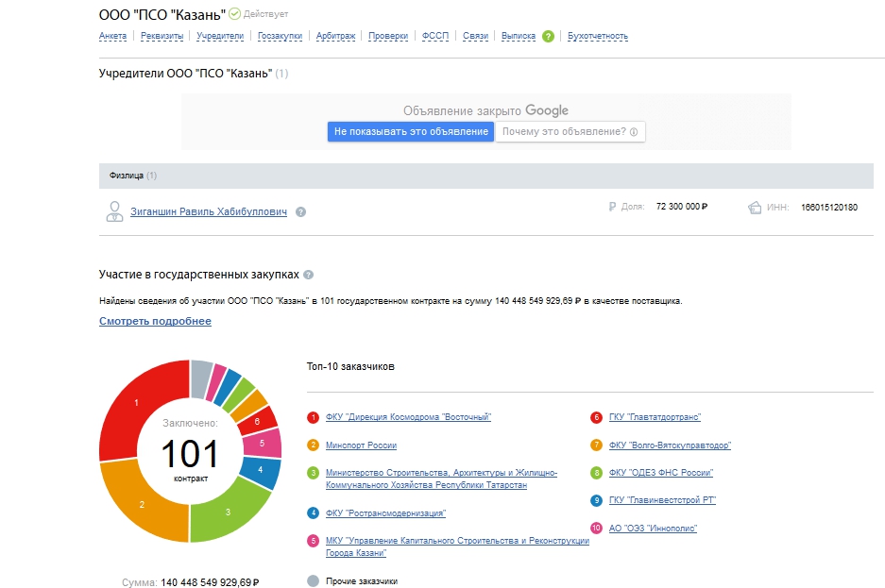This screenshot has width=885, height=588.
Task: Click red donut segment labeled 1
Action: tap(137, 403)
